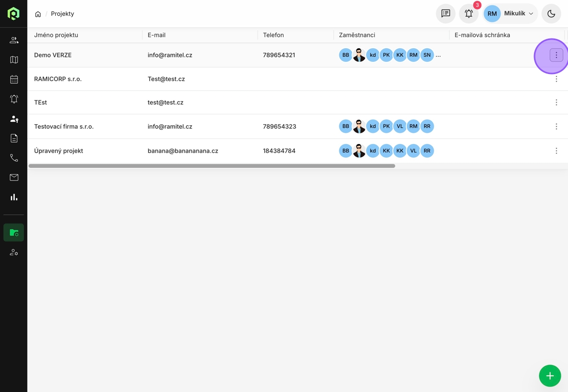The width and height of the screenshot is (568, 392).
Task: Click the E-mailová schránka column header
Action: [482, 35]
